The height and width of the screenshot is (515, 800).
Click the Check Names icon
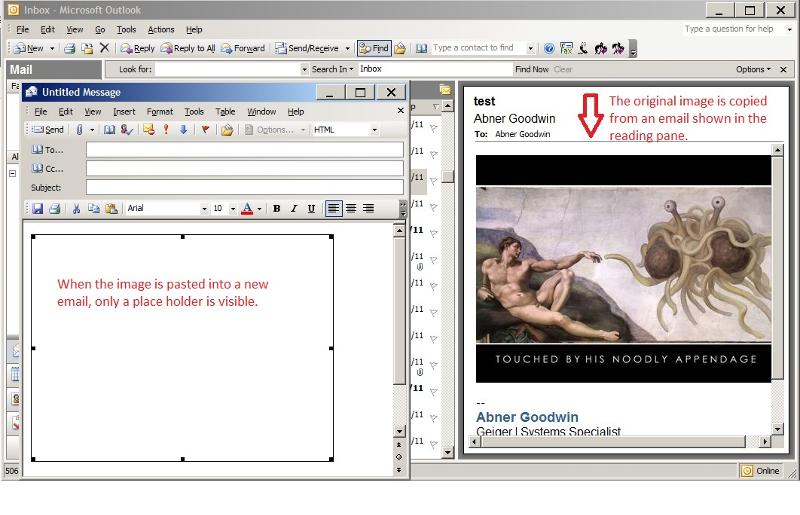127,130
